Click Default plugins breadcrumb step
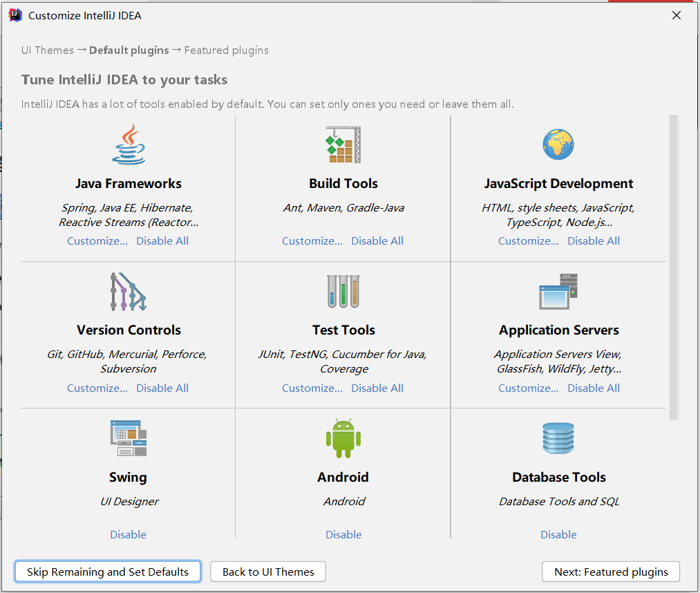 click(x=129, y=50)
